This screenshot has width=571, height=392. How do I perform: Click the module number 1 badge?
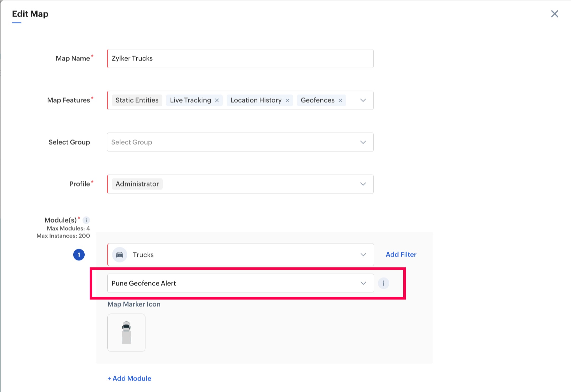pos(79,255)
